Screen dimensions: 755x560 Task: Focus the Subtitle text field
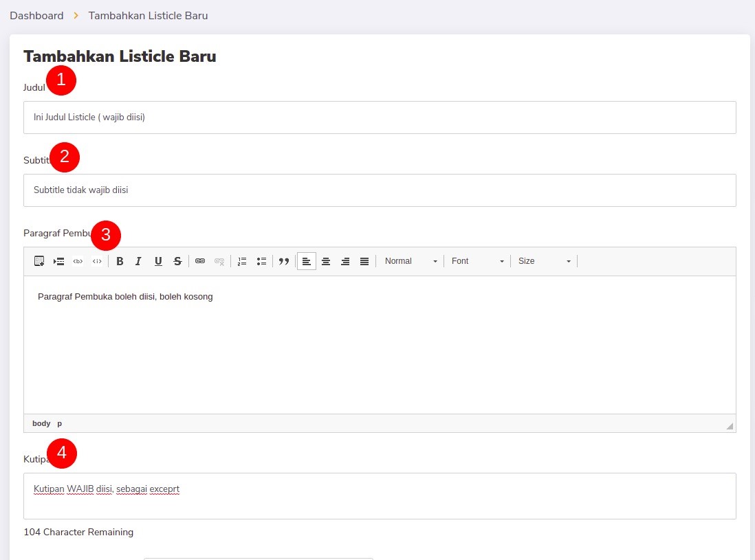click(x=380, y=190)
